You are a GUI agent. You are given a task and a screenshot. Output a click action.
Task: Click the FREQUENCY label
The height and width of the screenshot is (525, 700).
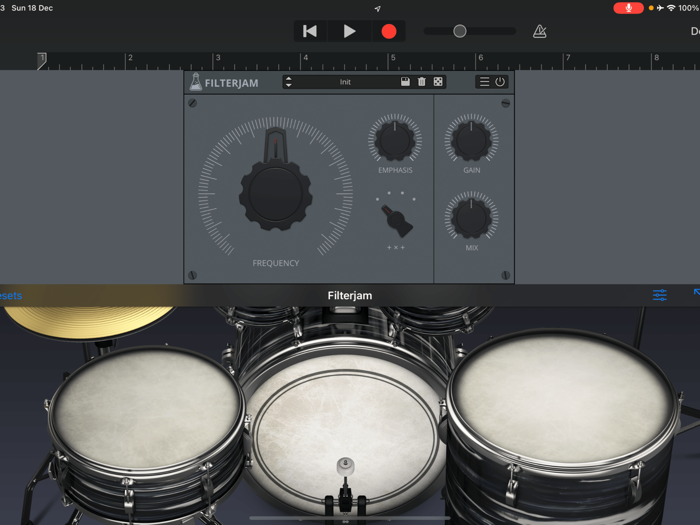[275, 263]
